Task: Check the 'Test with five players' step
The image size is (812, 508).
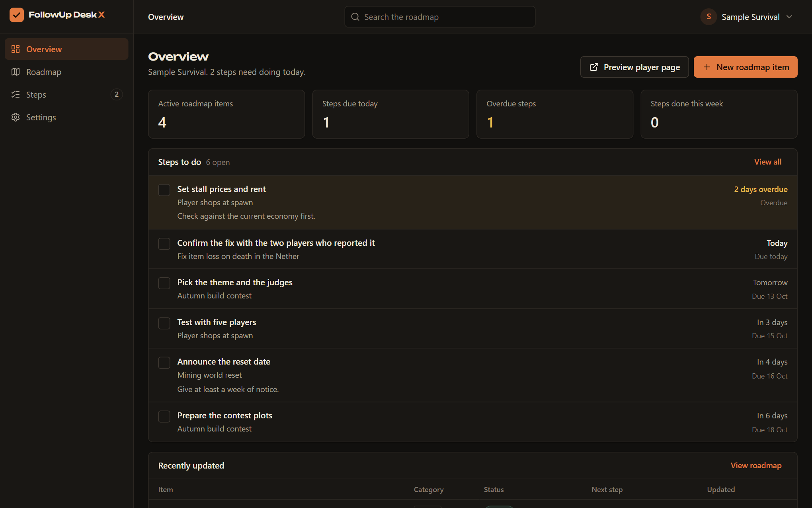Action: click(x=164, y=323)
